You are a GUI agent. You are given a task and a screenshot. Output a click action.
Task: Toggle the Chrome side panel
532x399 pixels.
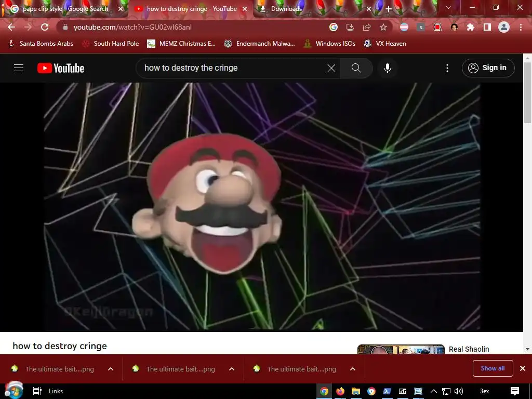pyautogui.click(x=487, y=27)
